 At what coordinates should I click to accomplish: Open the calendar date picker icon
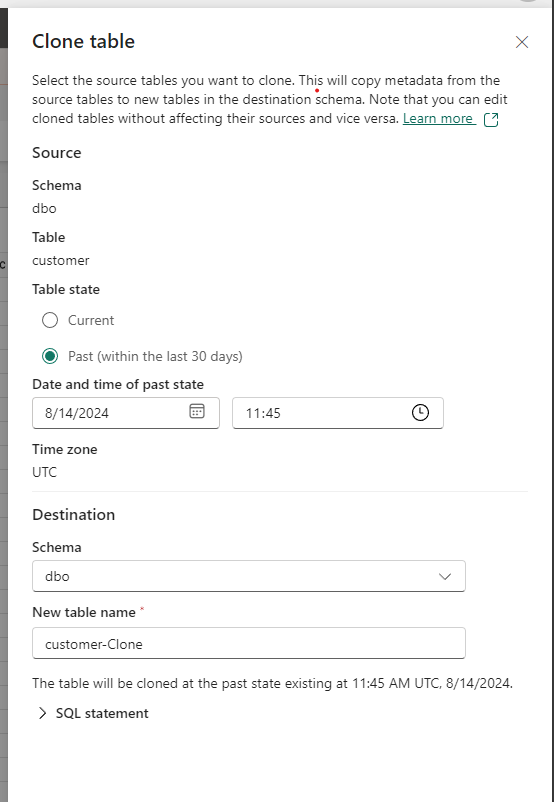197,411
